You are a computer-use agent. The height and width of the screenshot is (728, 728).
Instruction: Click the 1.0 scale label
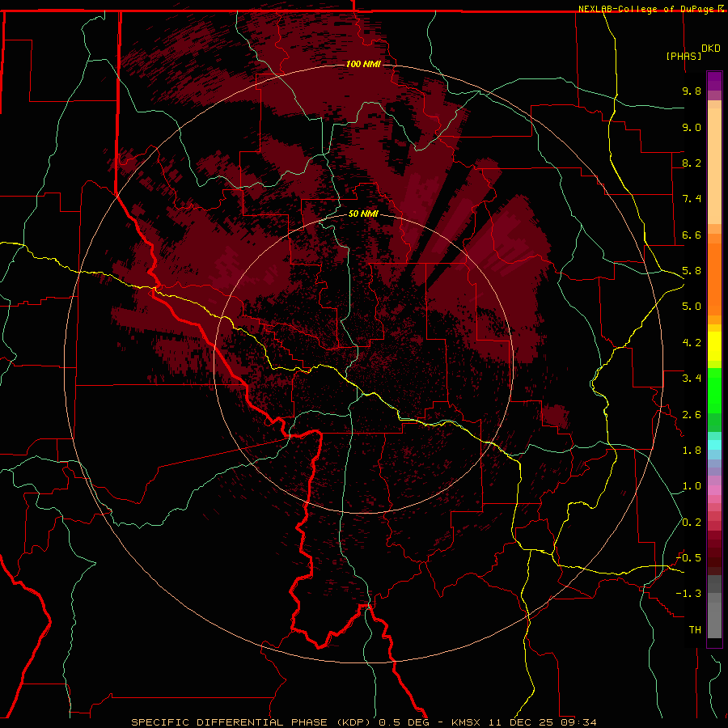click(x=692, y=486)
